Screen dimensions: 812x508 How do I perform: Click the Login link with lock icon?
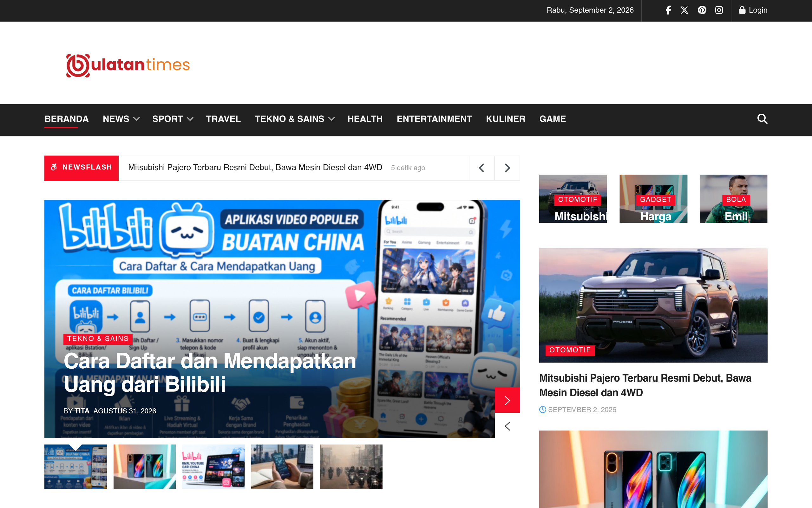(753, 10)
